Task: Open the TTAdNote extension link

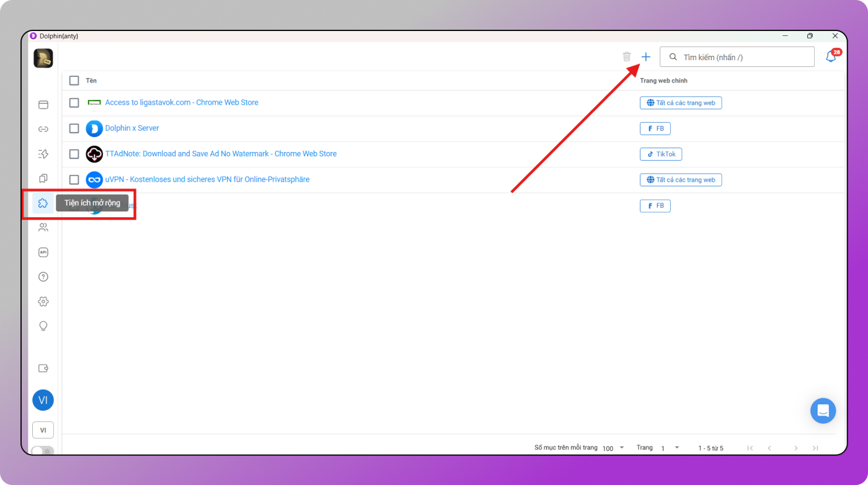Action: tap(221, 154)
